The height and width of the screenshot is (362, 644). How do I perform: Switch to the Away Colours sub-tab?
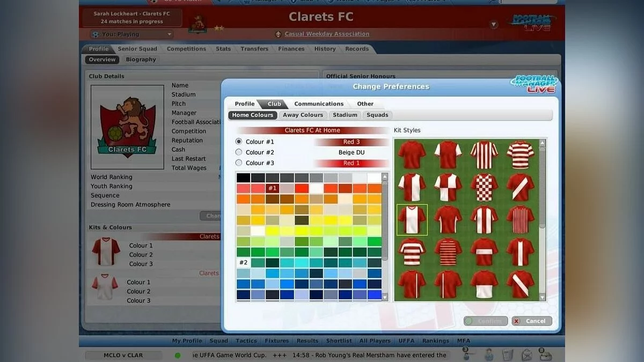point(303,115)
